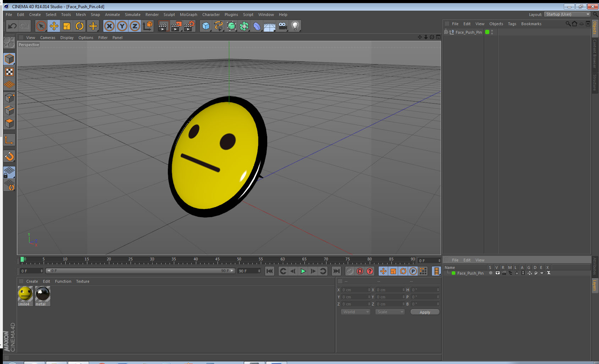Open material manager Texture menu
This screenshot has height=364, width=599.
[x=83, y=281]
